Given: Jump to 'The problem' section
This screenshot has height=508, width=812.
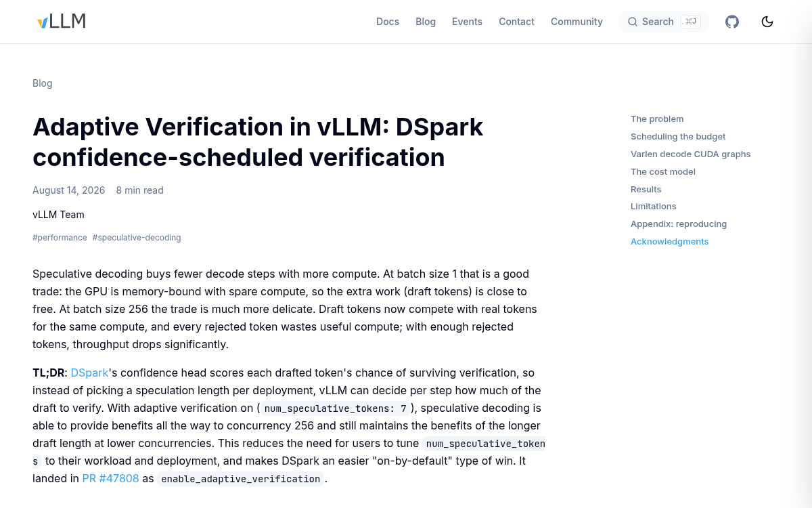Looking at the screenshot, I should [657, 119].
